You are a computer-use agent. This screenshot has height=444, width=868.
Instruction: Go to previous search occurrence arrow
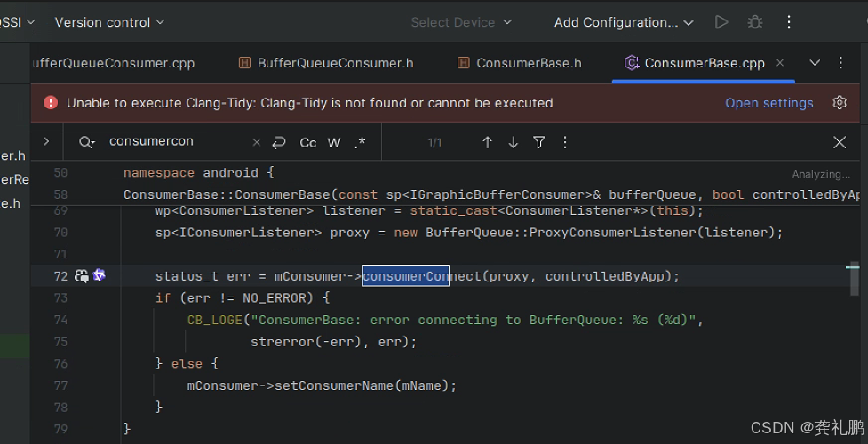[487, 142]
